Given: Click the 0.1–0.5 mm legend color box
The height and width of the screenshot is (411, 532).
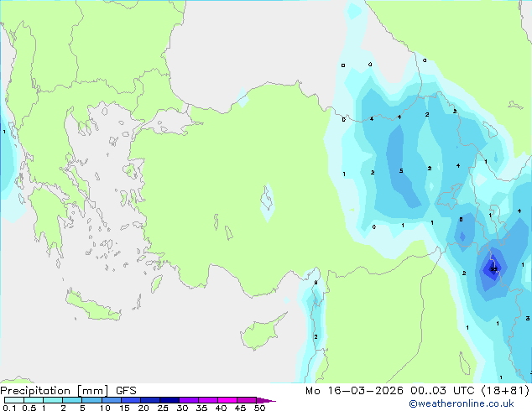Looking at the screenshot, I should tap(14, 400).
